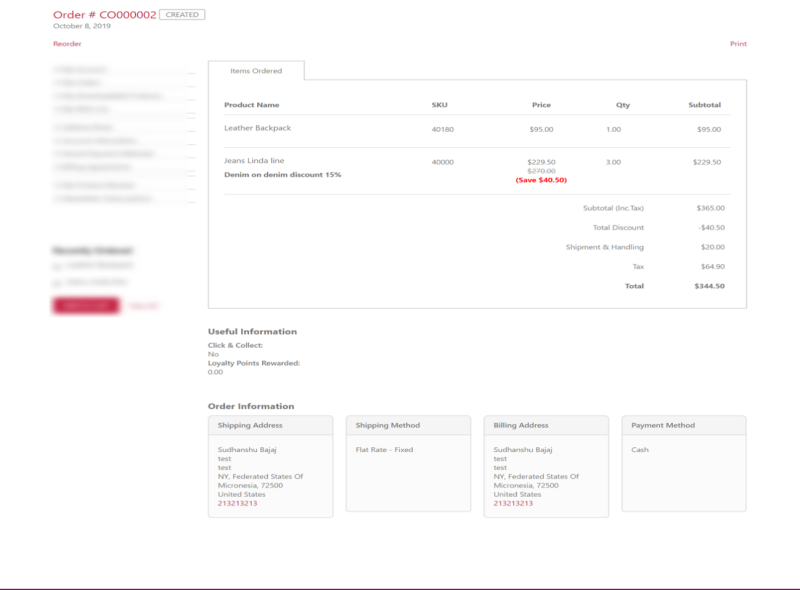Click the phone number in Shipping Address
Image resolution: width=800 pixels, height=590 pixels.
coord(237,503)
